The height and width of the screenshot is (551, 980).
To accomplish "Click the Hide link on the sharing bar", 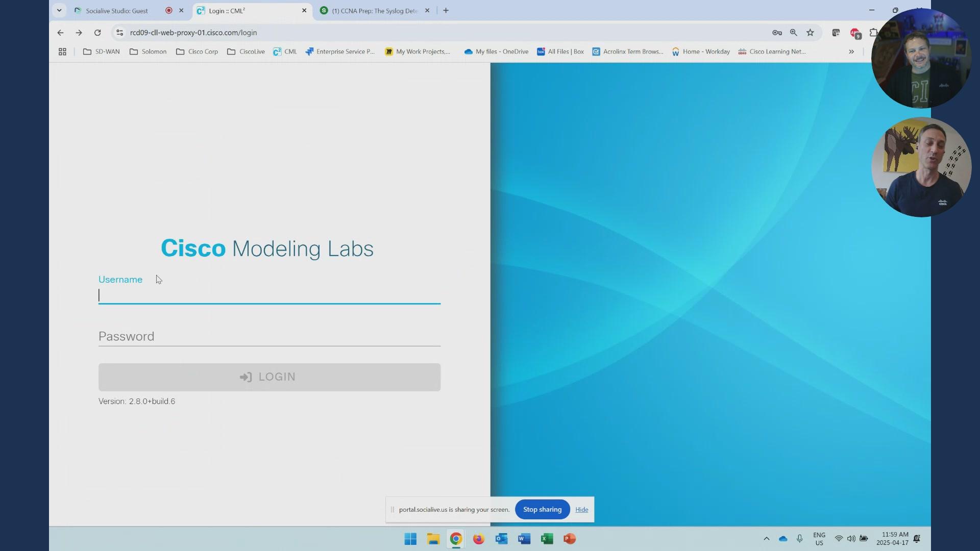I will pyautogui.click(x=581, y=510).
